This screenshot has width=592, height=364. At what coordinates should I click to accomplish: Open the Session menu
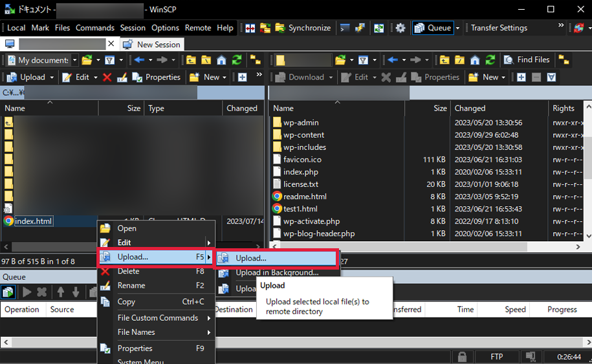(x=133, y=28)
